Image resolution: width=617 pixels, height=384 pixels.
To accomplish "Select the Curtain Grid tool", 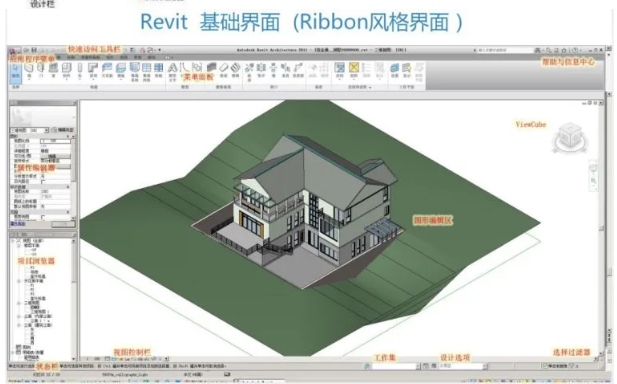I will coord(147,72).
